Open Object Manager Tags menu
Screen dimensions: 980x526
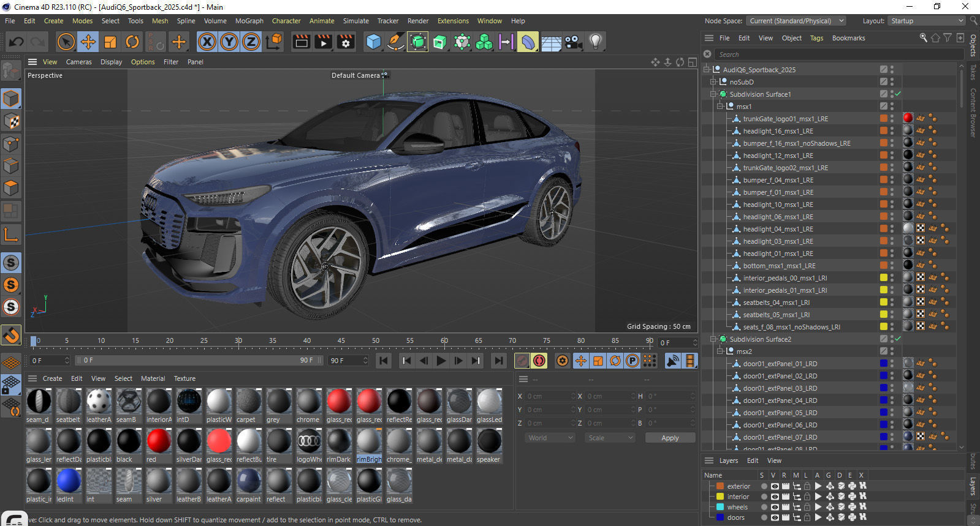[817, 38]
